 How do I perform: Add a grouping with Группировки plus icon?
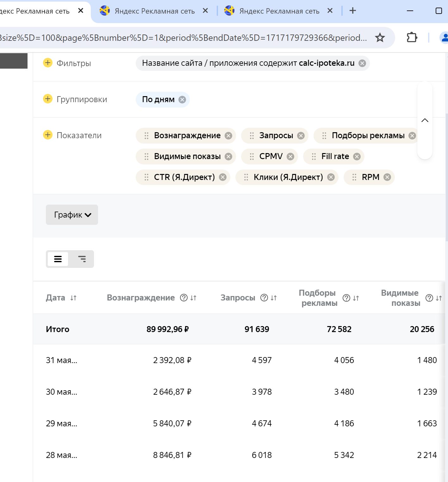coord(47,99)
